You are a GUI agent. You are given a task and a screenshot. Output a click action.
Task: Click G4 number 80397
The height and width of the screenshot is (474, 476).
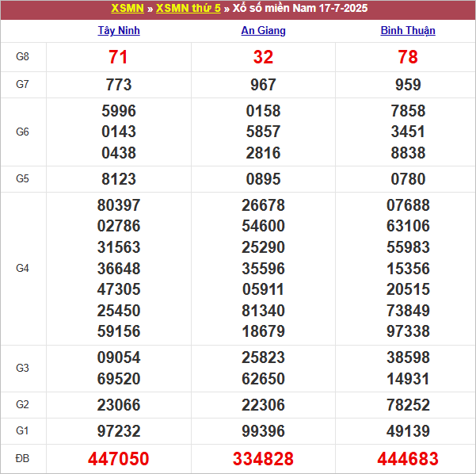click(x=119, y=205)
